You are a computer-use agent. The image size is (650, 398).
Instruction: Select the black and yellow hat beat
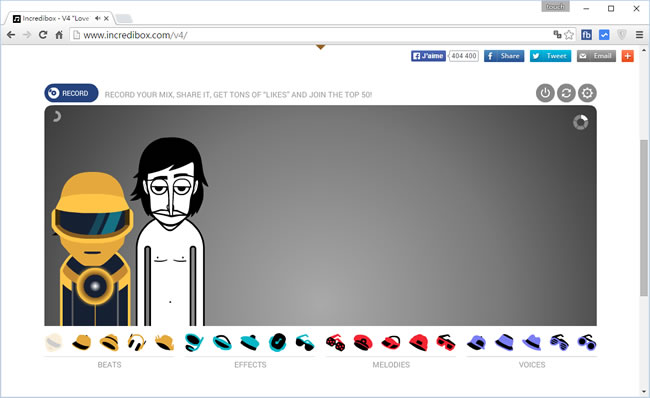point(82,342)
